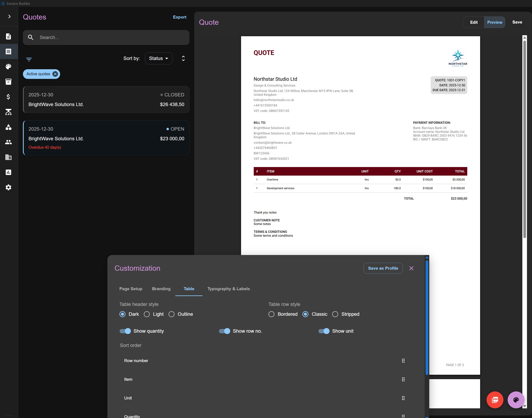The width and height of the screenshot is (532, 418).
Task: Open the bar chart reports icon in the sidebar
Action: pyautogui.click(x=9, y=172)
